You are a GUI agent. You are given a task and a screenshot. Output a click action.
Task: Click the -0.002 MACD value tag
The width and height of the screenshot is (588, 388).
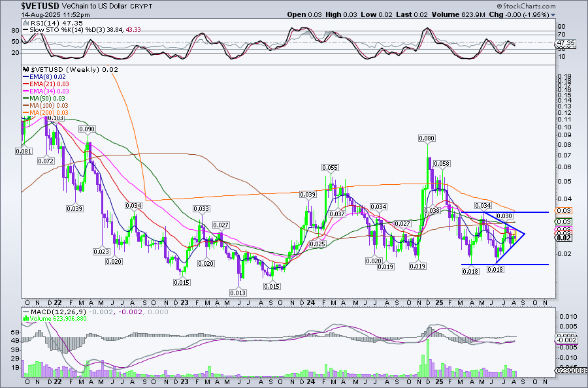point(565,340)
